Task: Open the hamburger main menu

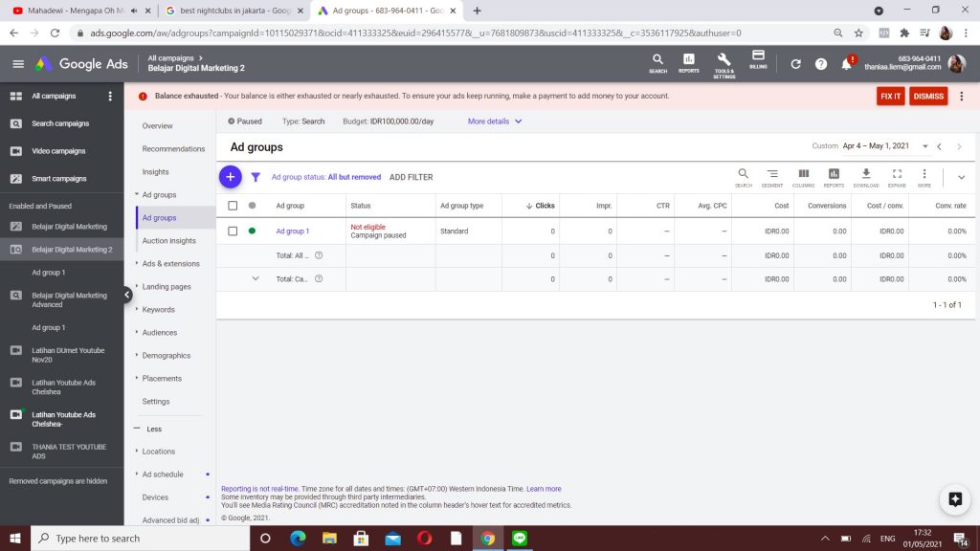Action: point(18,64)
